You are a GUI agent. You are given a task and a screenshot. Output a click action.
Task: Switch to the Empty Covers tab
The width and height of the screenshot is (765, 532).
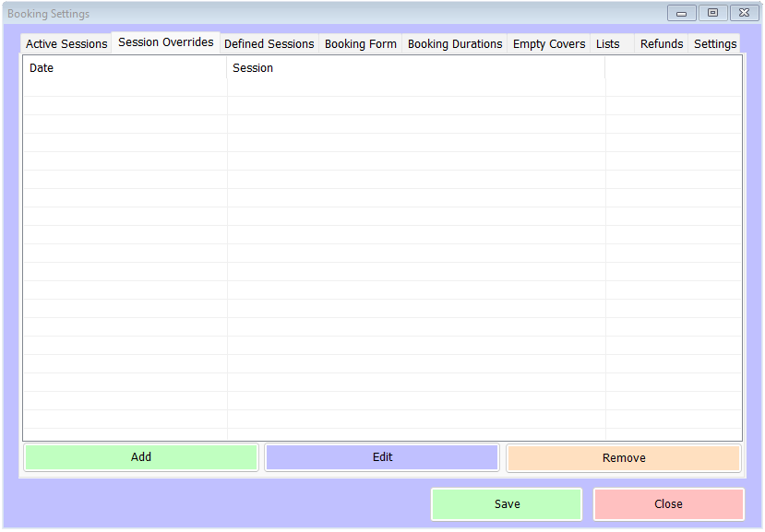(x=549, y=44)
